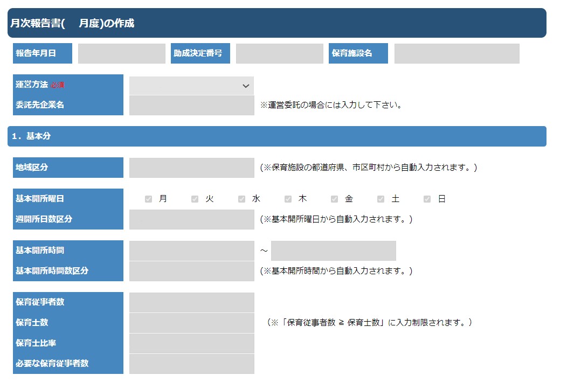Click the 助成決定番号 input field

280,54
